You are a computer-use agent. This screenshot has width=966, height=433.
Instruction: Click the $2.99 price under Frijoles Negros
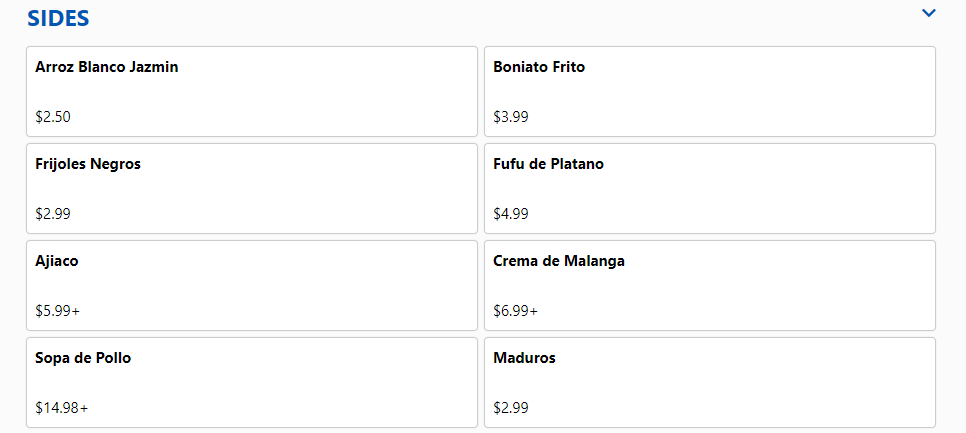(53, 213)
